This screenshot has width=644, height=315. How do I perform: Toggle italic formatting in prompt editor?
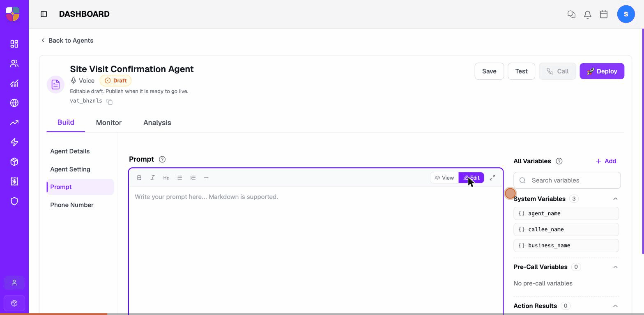[152, 178]
